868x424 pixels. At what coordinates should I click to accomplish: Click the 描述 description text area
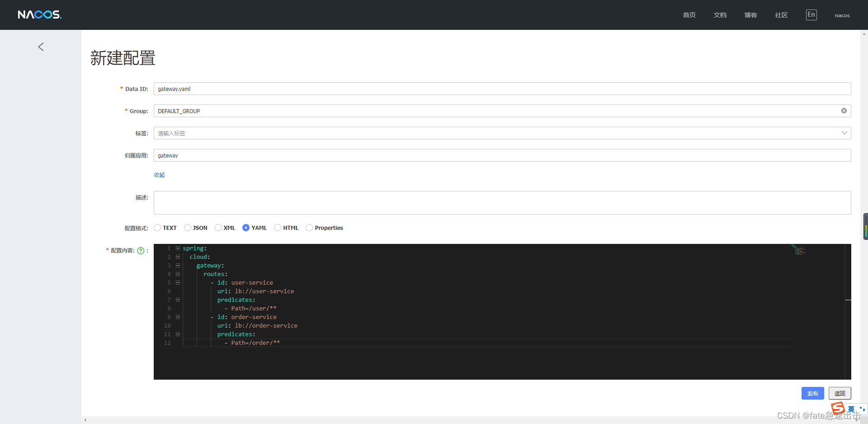pos(502,203)
